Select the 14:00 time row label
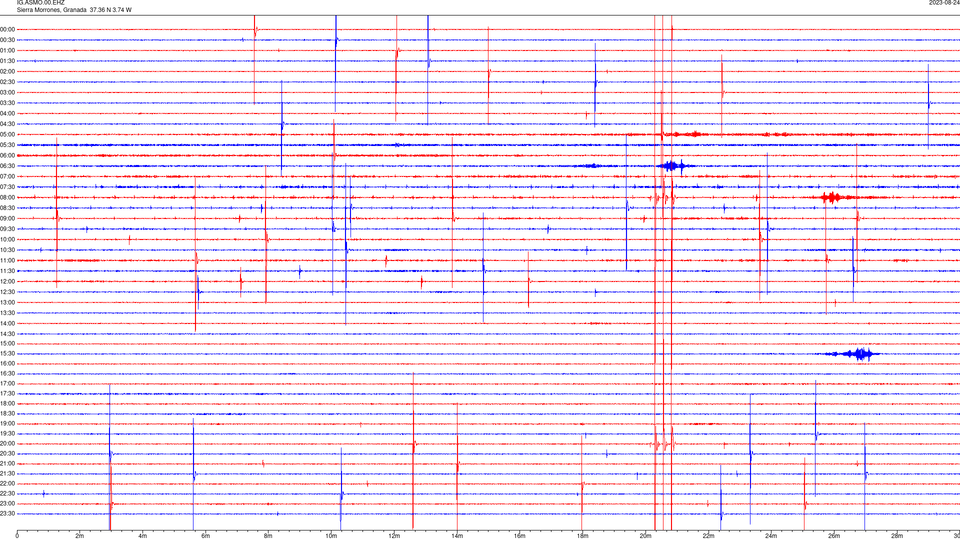Viewport: 960px width, 540px height. (x=8, y=323)
